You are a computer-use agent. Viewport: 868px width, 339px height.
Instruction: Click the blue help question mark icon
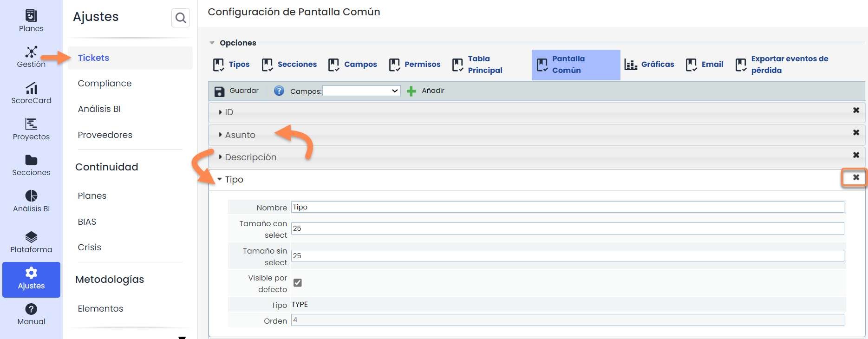[279, 91]
